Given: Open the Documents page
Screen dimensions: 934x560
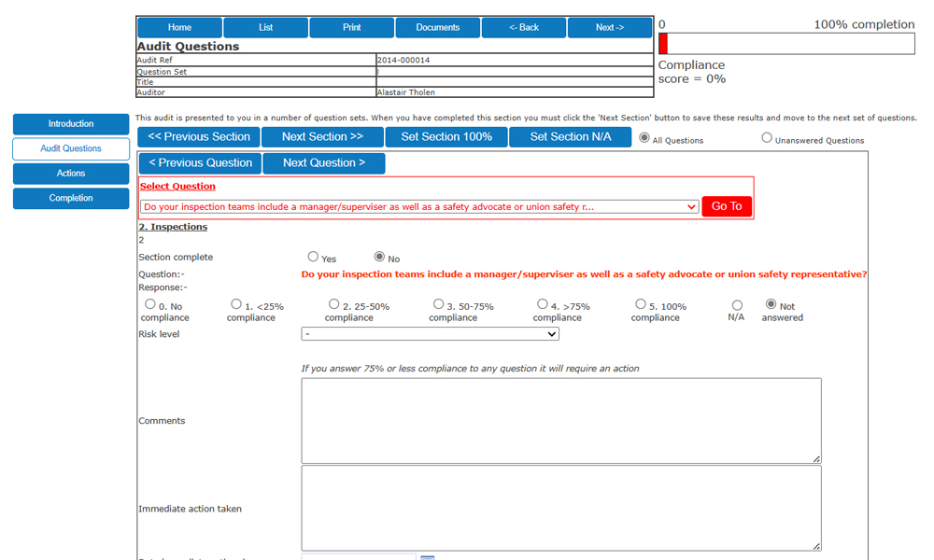Looking at the screenshot, I should [x=437, y=27].
